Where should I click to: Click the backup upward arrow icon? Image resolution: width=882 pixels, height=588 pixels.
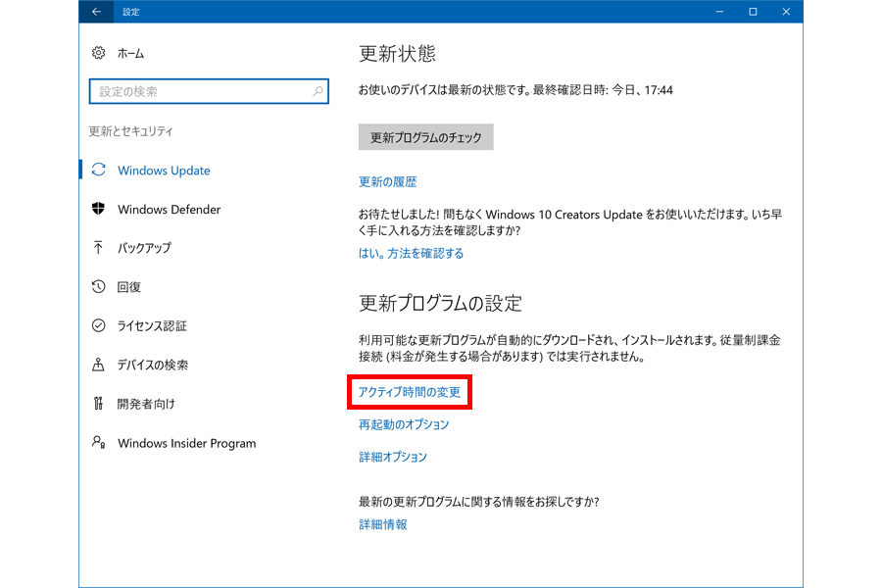[x=98, y=248]
